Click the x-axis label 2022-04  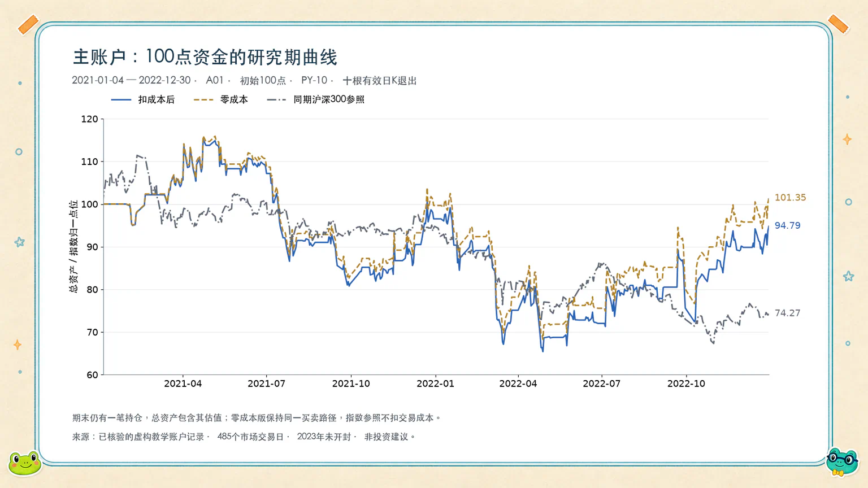pos(518,384)
